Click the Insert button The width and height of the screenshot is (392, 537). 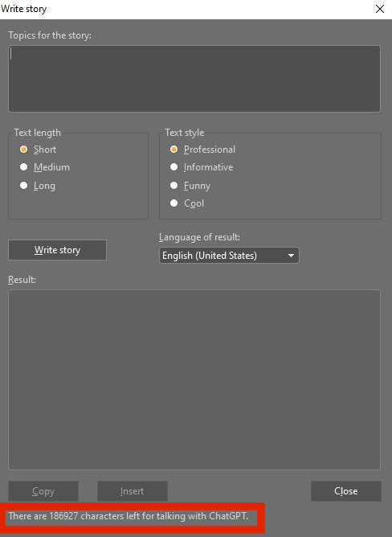coord(133,491)
